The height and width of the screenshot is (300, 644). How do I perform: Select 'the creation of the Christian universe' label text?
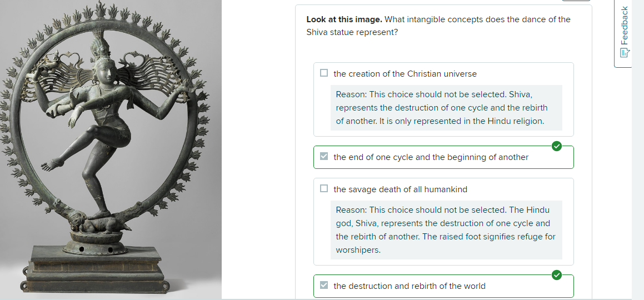click(x=405, y=74)
